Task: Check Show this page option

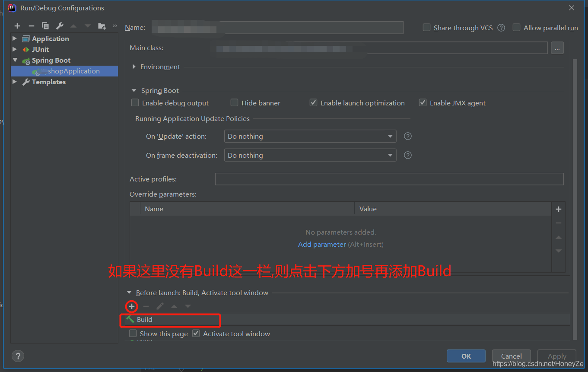Action: (133, 334)
